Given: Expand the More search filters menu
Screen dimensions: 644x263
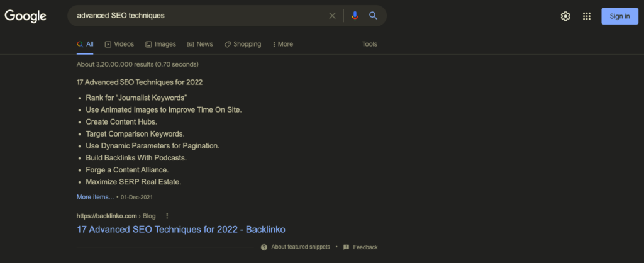Looking at the screenshot, I should tap(282, 44).
